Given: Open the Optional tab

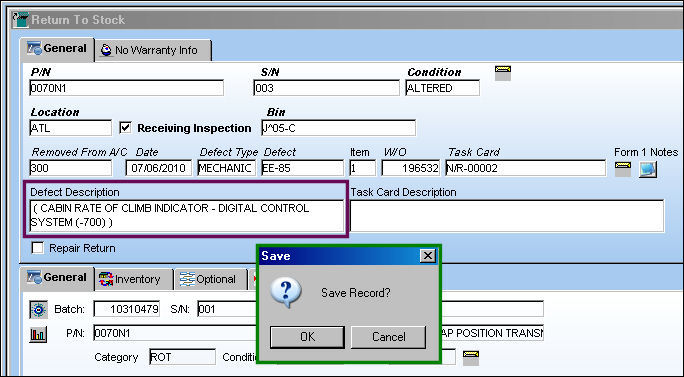Looking at the screenshot, I should click(211, 279).
